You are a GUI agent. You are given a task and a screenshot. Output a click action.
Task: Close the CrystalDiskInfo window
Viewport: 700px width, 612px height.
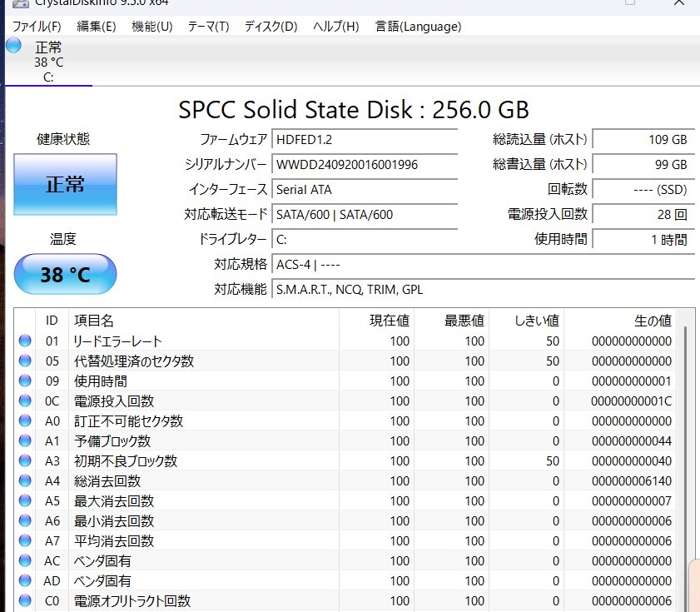[679, 2]
